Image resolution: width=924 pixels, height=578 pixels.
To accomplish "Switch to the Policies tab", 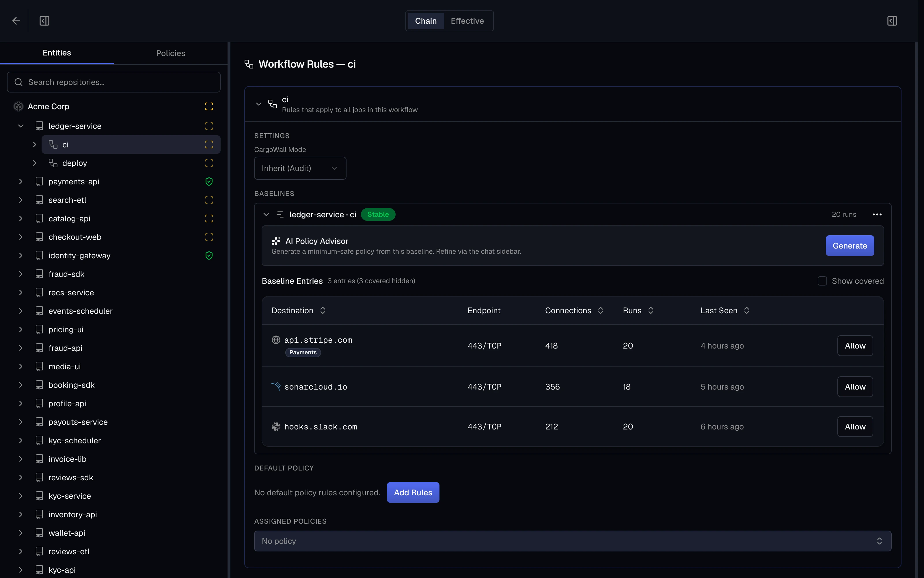I will (171, 53).
